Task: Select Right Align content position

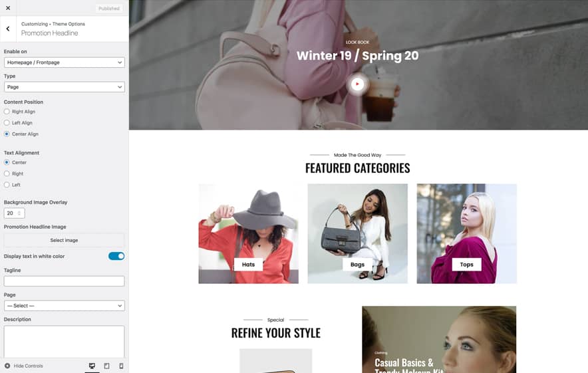Action: tap(7, 112)
